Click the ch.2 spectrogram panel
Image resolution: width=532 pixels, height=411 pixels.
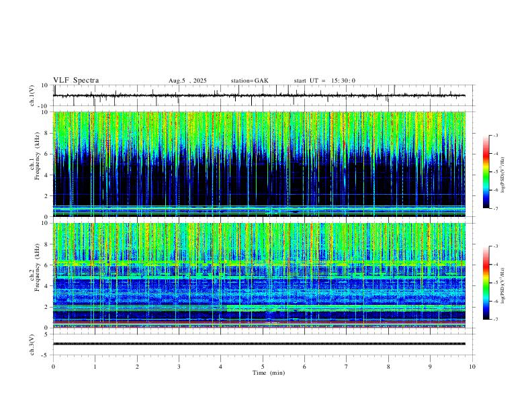(259, 275)
